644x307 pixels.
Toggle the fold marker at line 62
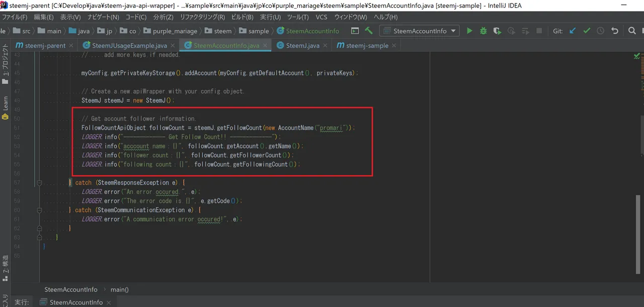[x=39, y=228]
